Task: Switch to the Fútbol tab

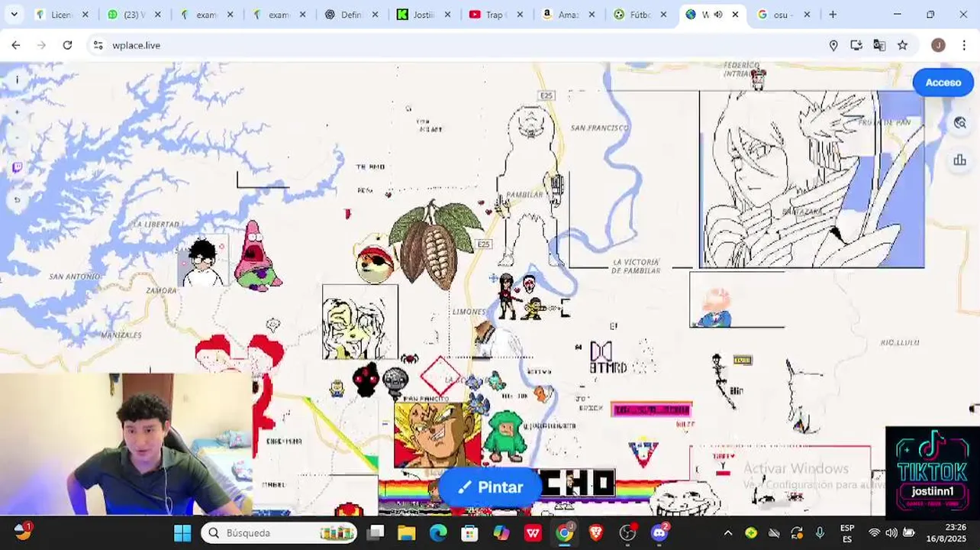Action: (641, 15)
